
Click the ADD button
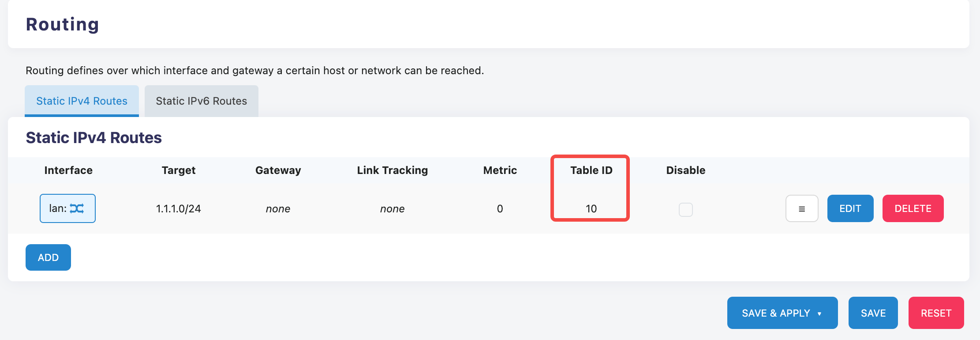48,257
